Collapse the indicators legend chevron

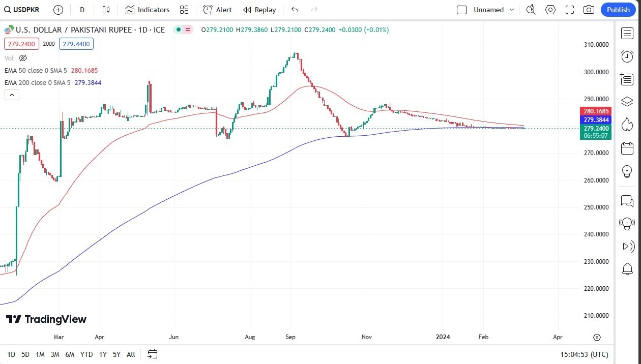12,95
